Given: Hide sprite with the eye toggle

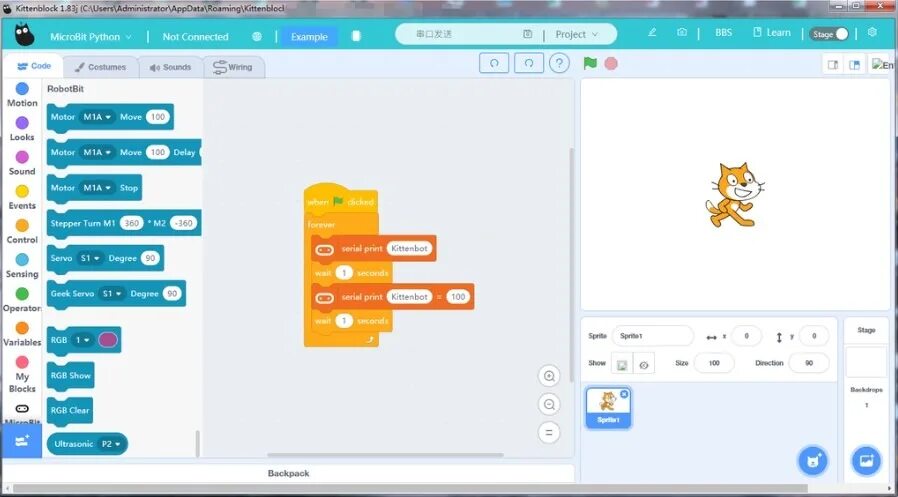Looking at the screenshot, I should coord(644,365).
